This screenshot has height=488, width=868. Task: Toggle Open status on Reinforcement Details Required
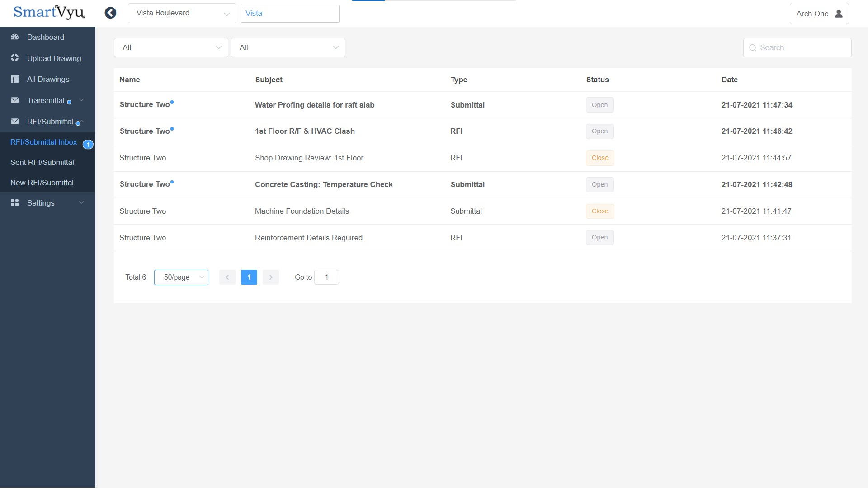(x=599, y=237)
